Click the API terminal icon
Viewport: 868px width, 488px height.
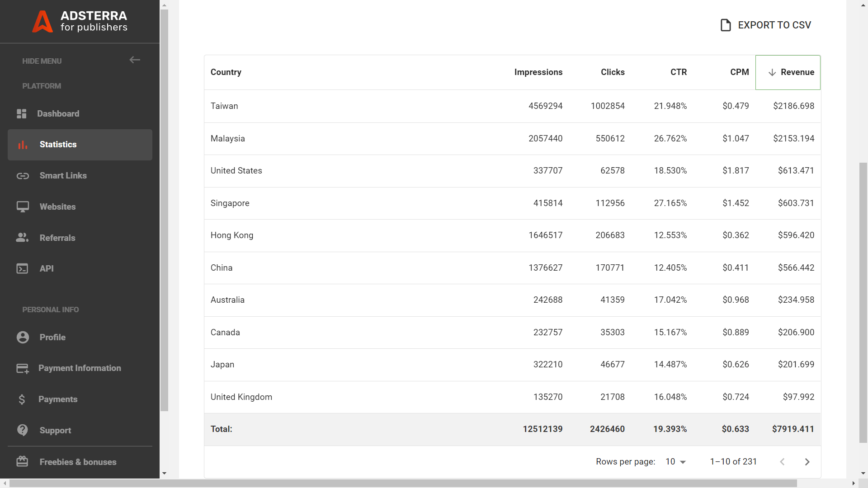pyautogui.click(x=22, y=269)
